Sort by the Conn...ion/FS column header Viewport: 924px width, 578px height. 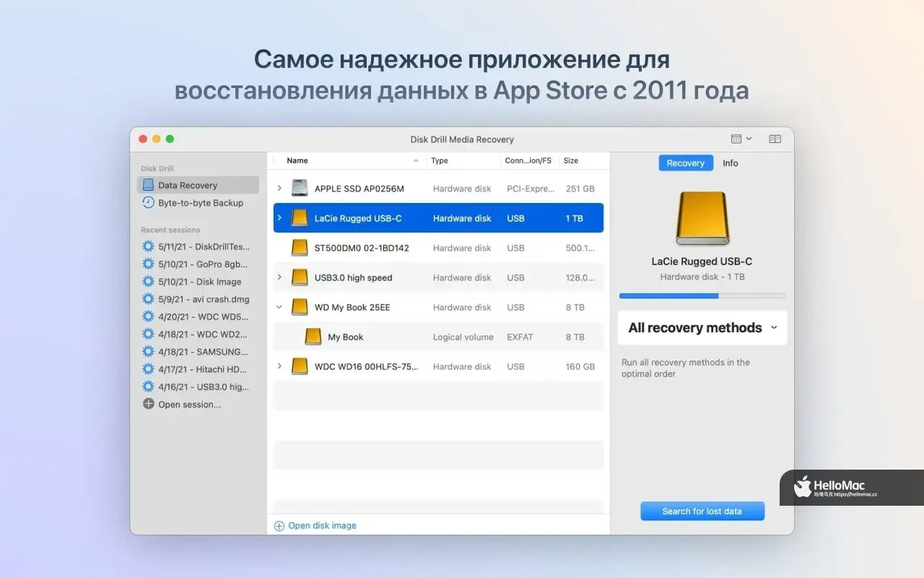pos(528,160)
